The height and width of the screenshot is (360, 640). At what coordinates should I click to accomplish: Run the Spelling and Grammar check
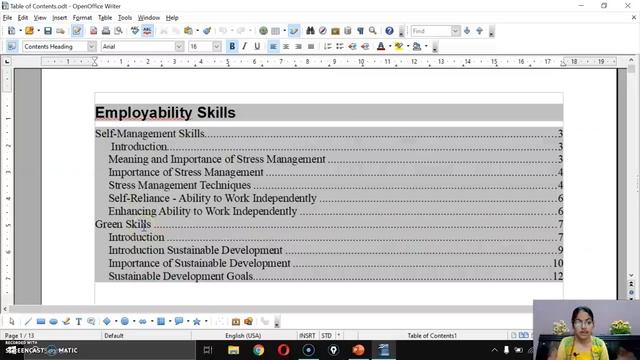click(135, 31)
